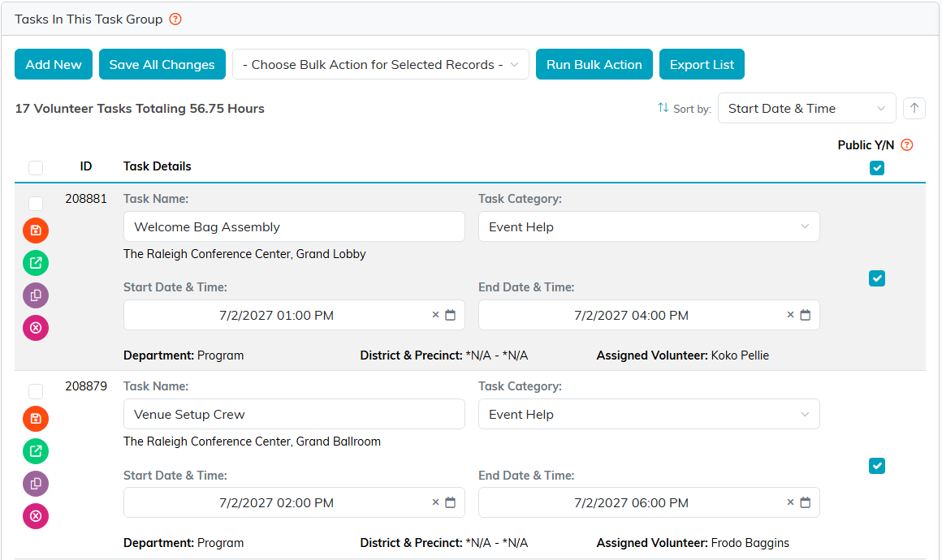This screenshot has height=560, width=942.
Task: Open calendar for 7/2/2027 01:00 PM start date
Action: point(451,315)
